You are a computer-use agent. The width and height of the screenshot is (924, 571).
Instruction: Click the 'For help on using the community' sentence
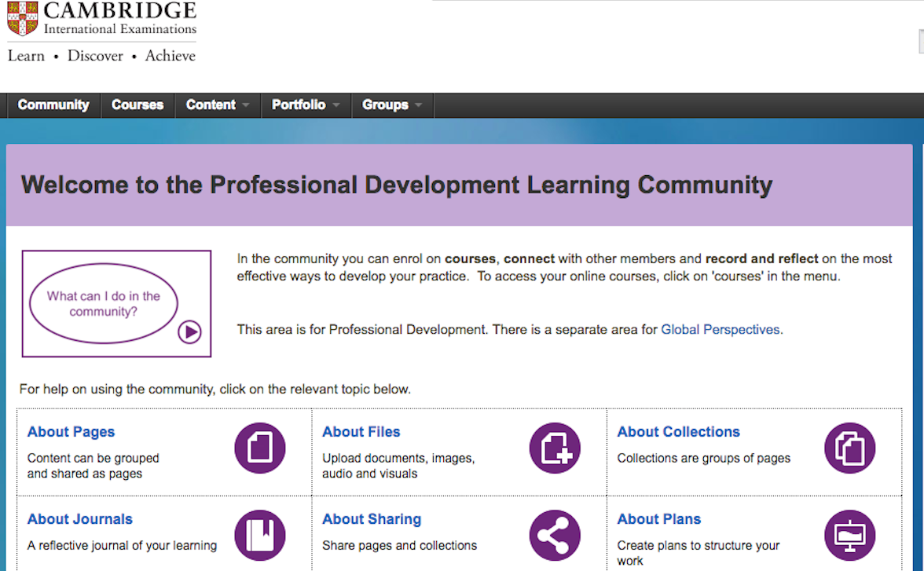(x=215, y=390)
